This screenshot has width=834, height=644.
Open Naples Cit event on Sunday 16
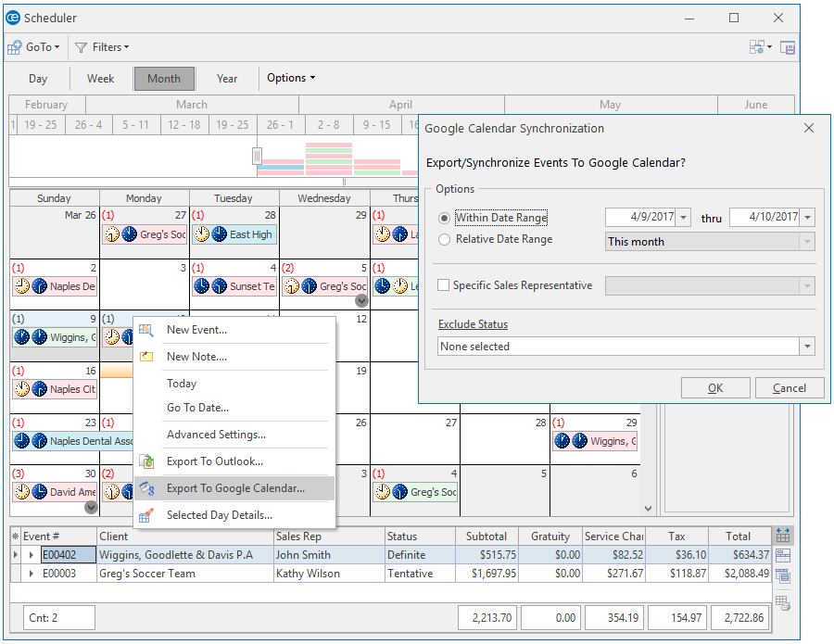pos(55,389)
